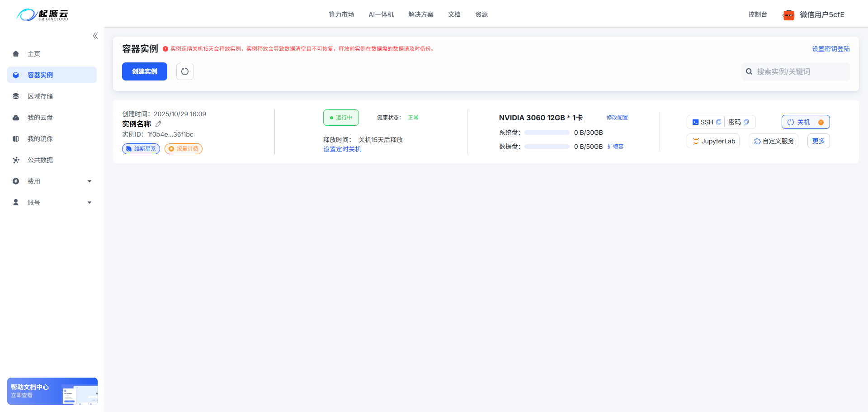This screenshot has width=868, height=412.
Task: Click the 维斯星系 region tag
Action: click(141, 149)
